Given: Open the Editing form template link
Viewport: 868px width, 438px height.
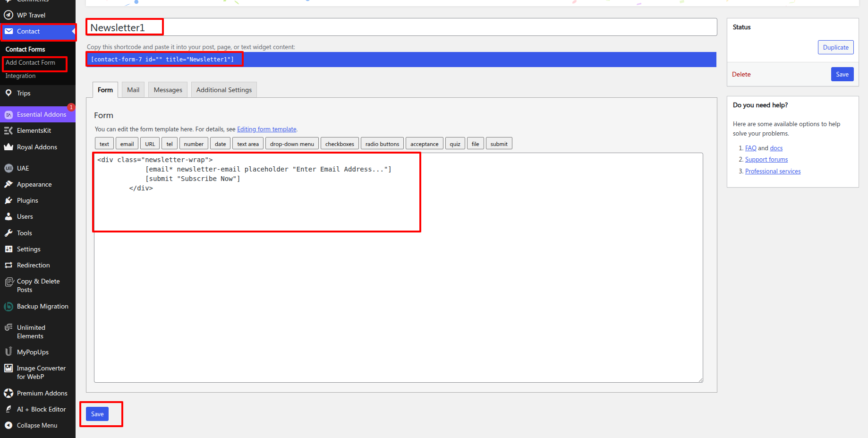Looking at the screenshot, I should [x=267, y=129].
